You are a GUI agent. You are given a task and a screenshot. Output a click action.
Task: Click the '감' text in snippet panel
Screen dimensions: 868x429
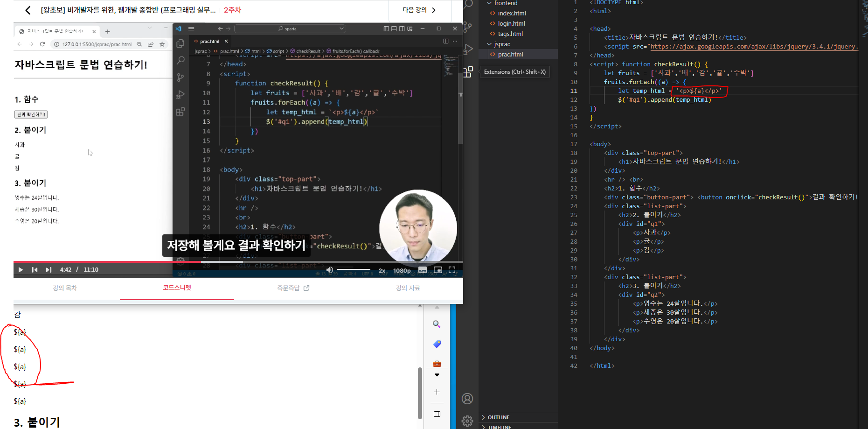[x=17, y=315]
